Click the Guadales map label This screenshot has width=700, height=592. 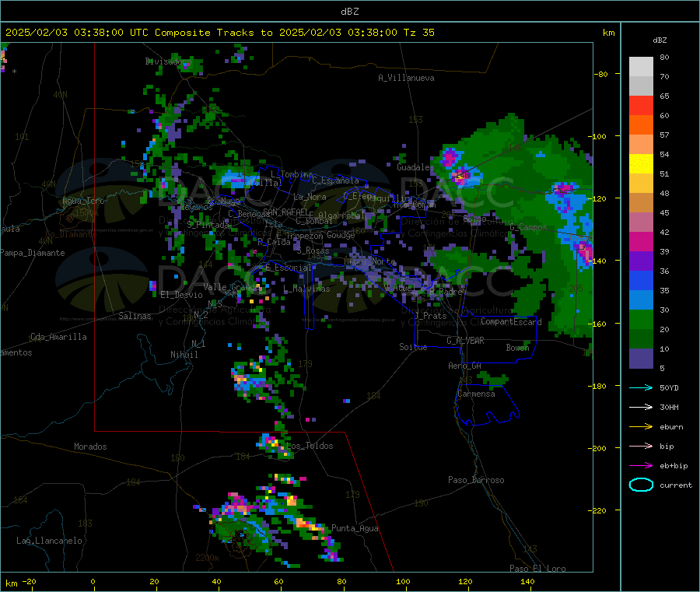(x=415, y=167)
